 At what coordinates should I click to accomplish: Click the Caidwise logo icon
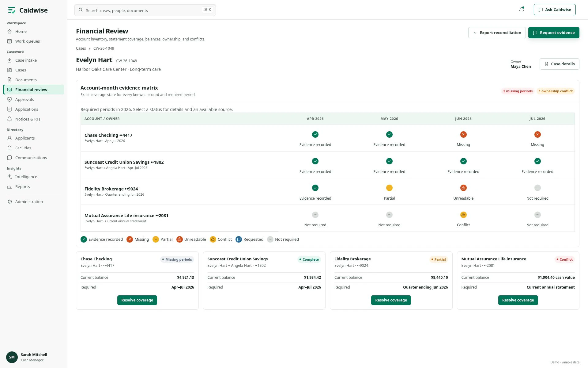(x=12, y=10)
